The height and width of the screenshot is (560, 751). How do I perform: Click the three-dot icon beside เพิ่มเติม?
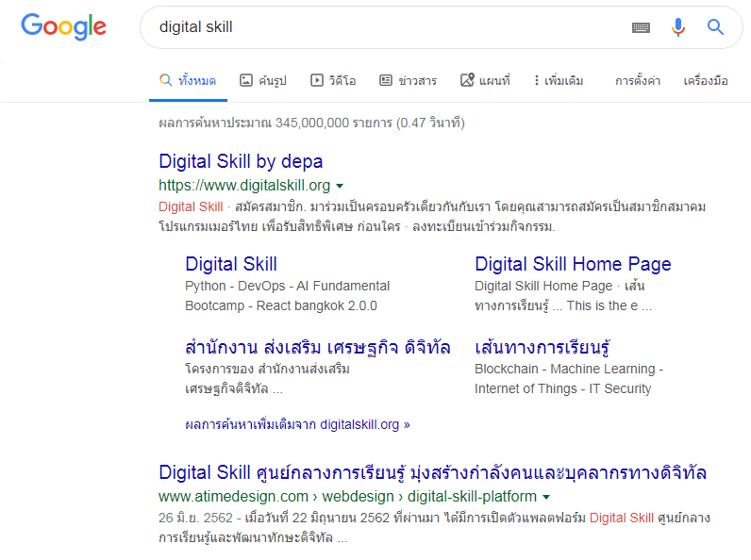537,80
